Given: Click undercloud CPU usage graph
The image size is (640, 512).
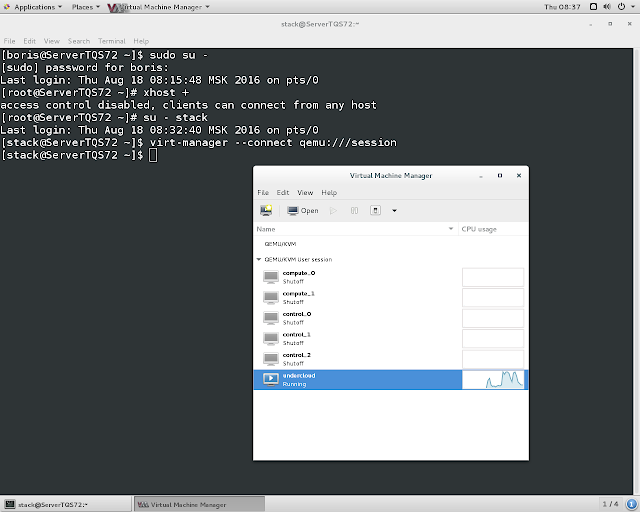Looking at the screenshot, I should 493,380.
